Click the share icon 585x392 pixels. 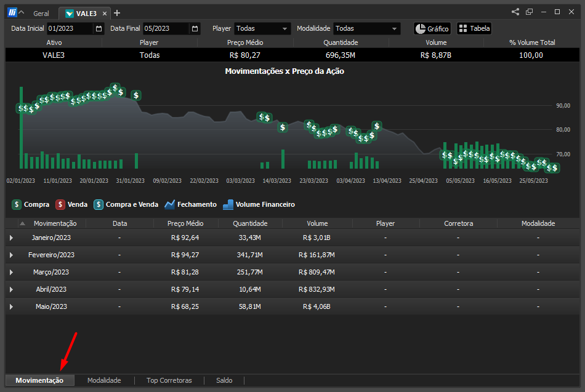515,12
